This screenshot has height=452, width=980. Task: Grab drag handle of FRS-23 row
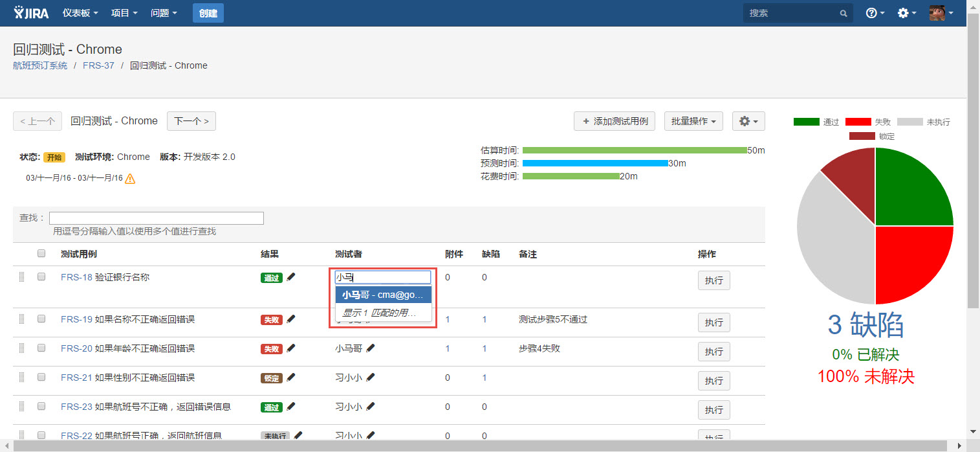click(21, 407)
